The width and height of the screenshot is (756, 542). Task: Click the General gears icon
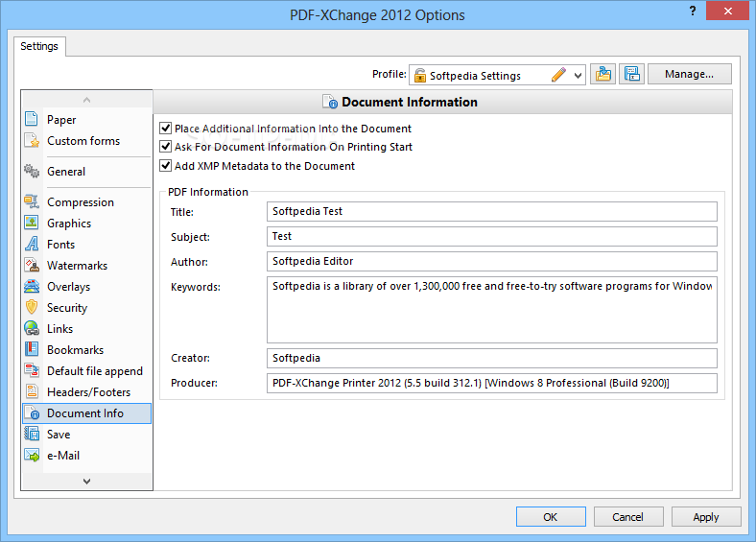coord(32,171)
